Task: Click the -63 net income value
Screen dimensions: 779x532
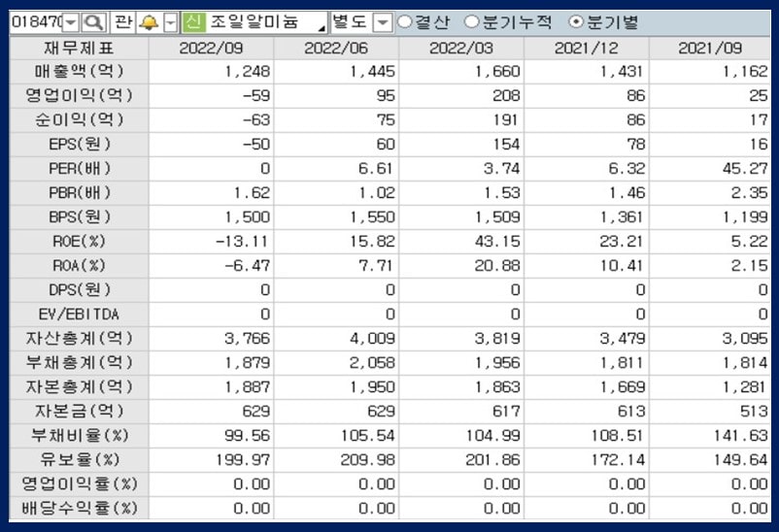Action: pos(256,120)
